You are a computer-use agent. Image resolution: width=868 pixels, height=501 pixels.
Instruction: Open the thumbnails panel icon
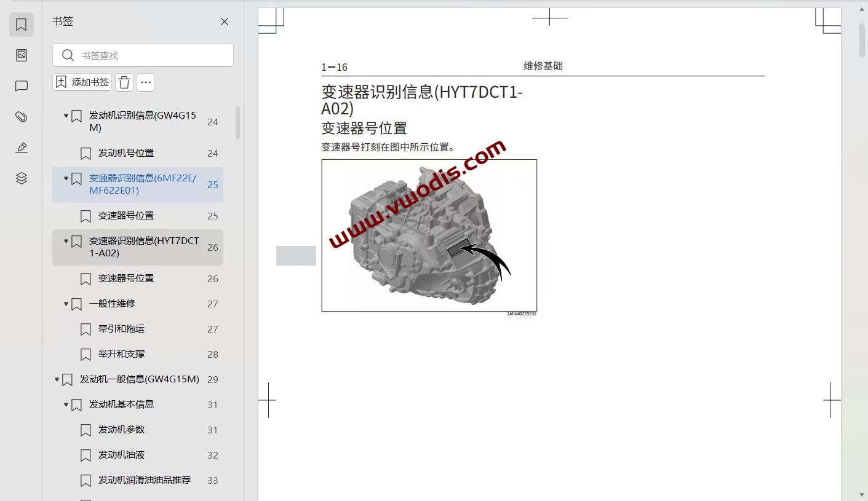(x=22, y=55)
